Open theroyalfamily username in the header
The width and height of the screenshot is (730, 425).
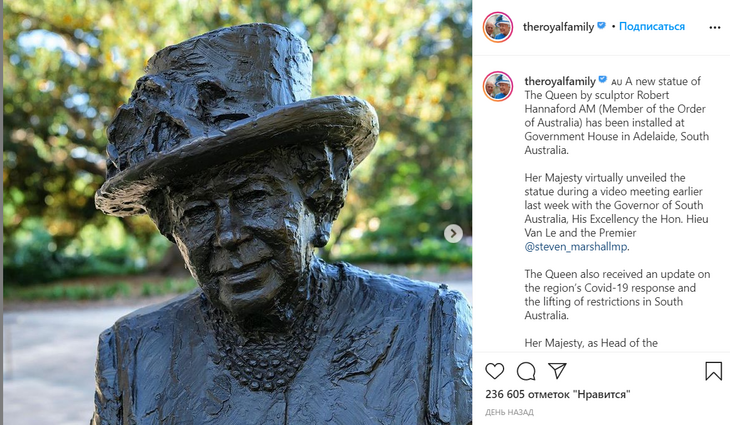pyautogui.click(x=558, y=27)
